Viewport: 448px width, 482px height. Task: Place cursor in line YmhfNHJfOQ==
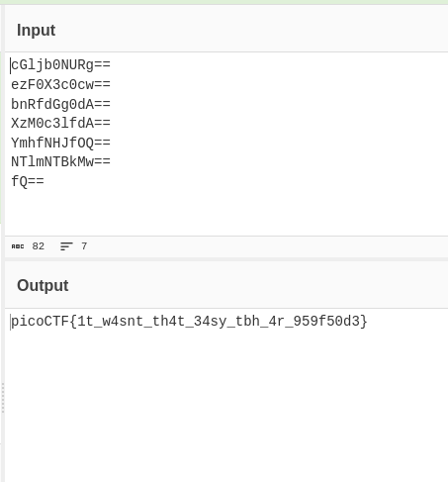60,143
